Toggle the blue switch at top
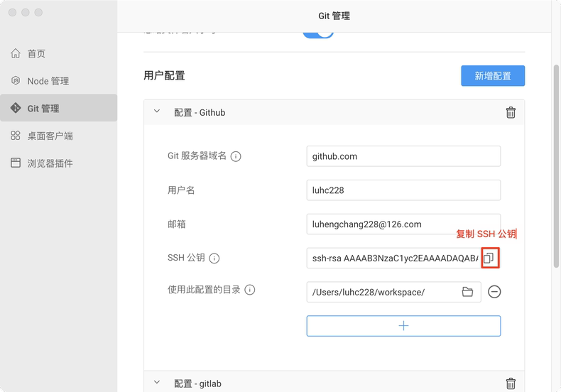The image size is (561, 392). [x=318, y=33]
